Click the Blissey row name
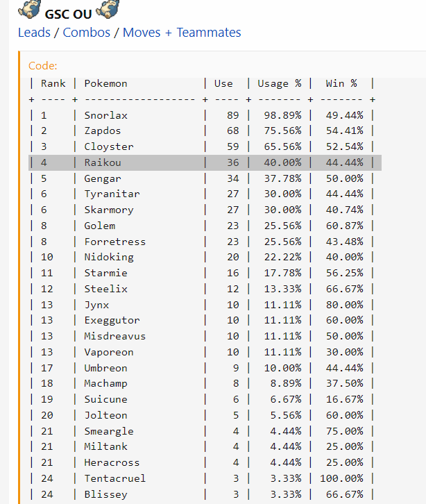 point(106,494)
